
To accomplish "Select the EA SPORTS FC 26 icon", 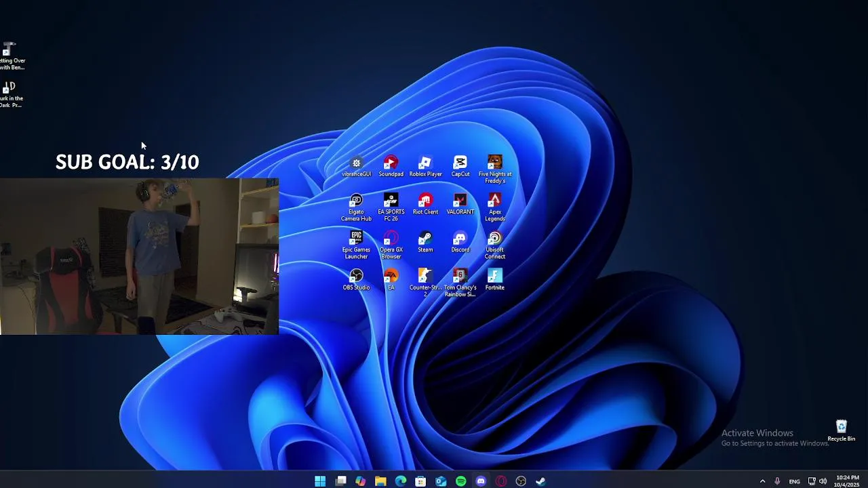I will pyautogui.click(x=391, y=207).
